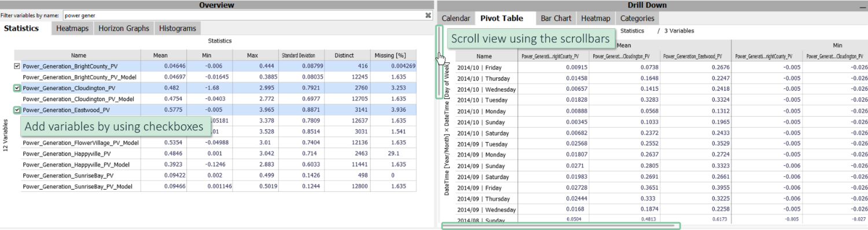Click the pivot table vertical scrollbar
868x230 pixels.
coord(439,62)
